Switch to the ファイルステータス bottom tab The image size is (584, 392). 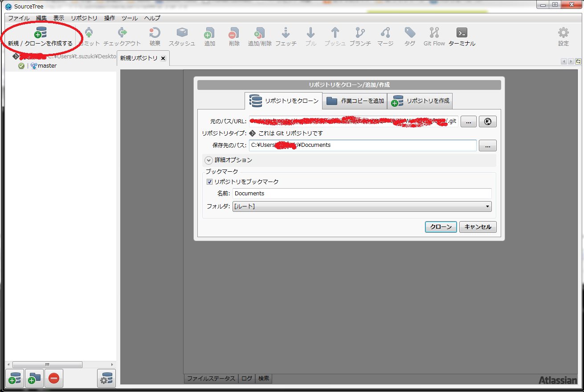click(x=211, y=379)
